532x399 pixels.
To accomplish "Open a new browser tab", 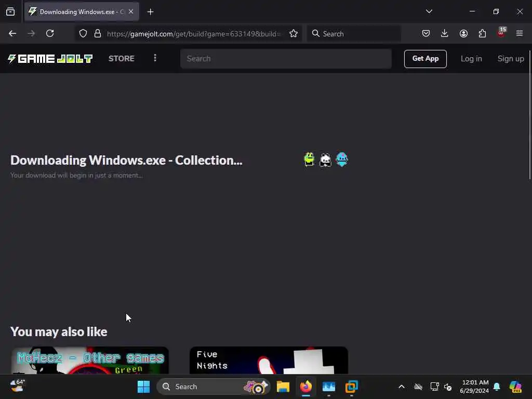I will pos(150,12).
